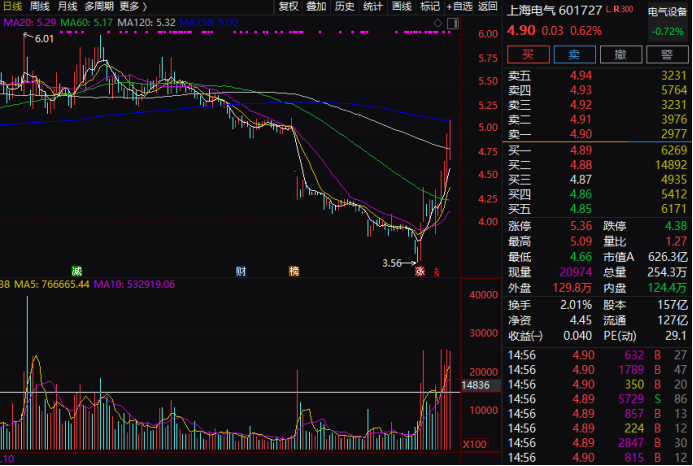
Task: Toggle 复权 price adjustment
Action: coord(288,6)
